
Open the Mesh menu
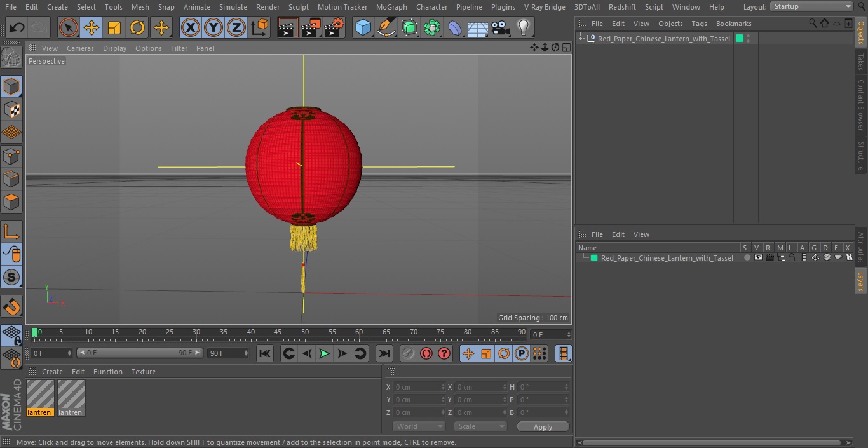tap(140, 7)
